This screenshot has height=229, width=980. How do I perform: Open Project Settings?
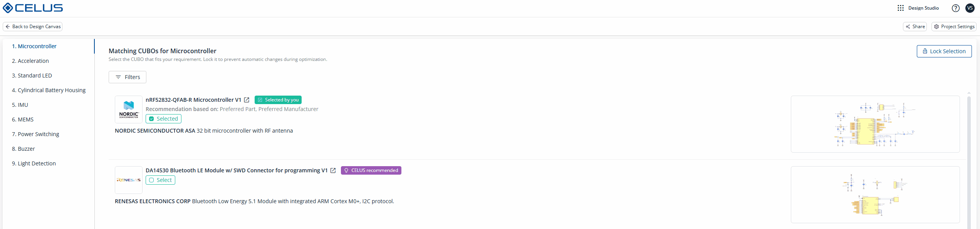pyautogui.click(x=954, y=27)
